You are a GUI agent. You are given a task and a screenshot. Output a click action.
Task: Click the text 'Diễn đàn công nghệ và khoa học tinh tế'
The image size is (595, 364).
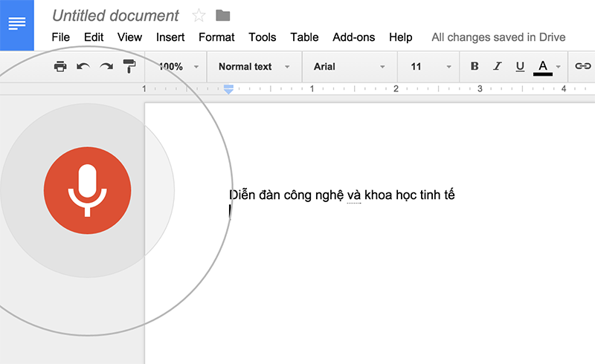[342, 195]
